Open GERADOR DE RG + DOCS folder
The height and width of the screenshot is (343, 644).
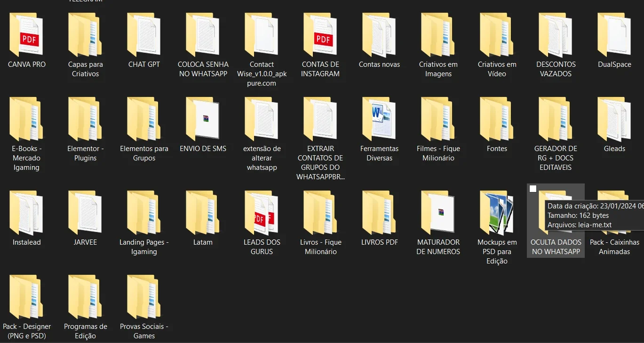tap(556, 119)
